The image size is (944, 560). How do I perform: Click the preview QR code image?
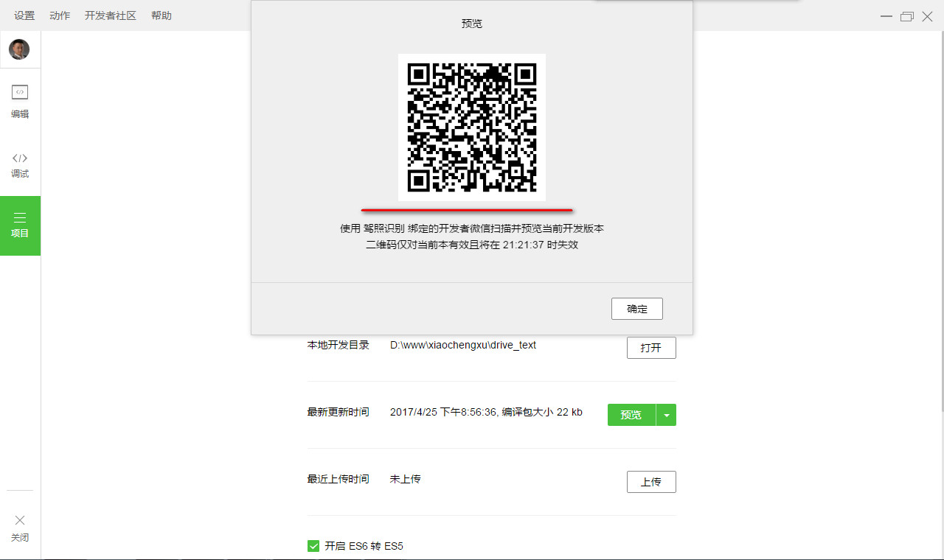point(472,127)
